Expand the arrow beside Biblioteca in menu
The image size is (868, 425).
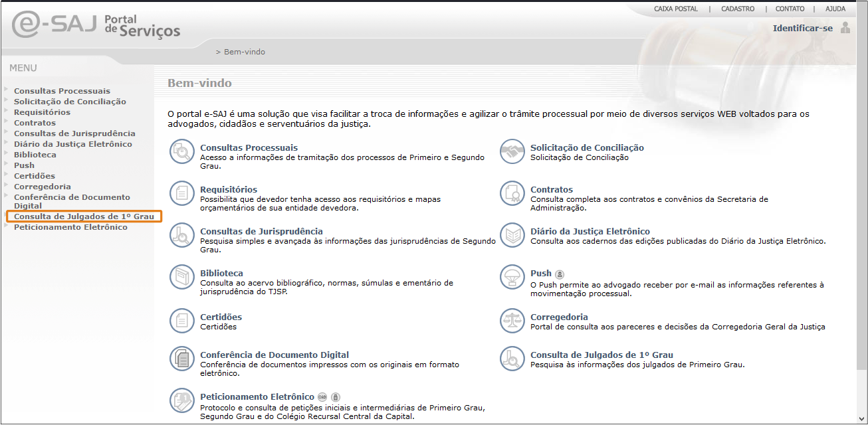pos(7,153)
